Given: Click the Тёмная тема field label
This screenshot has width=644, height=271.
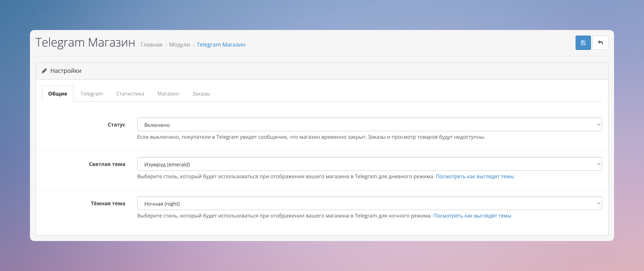Looking at the screenshot, I should 108,203.
